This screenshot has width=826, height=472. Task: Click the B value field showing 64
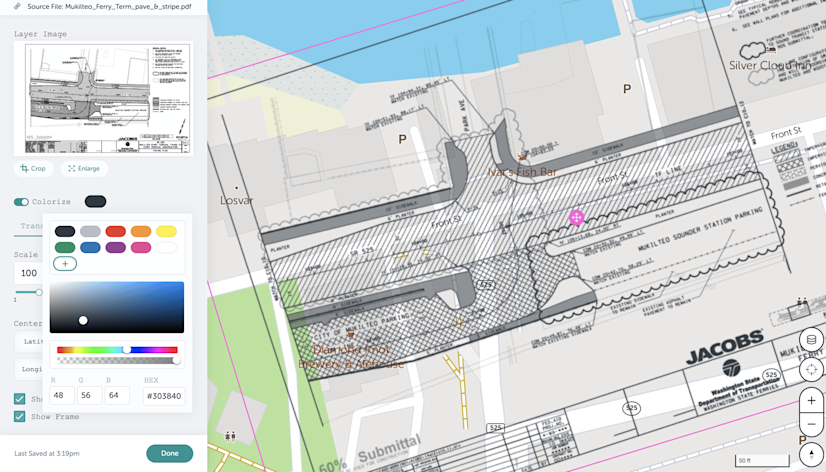[x=117, y=395]
